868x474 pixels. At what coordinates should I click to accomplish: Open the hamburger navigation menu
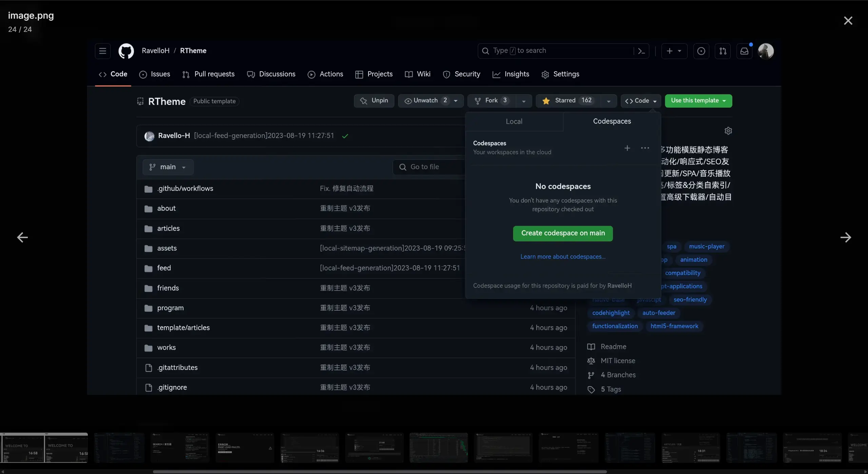(102, 51)
